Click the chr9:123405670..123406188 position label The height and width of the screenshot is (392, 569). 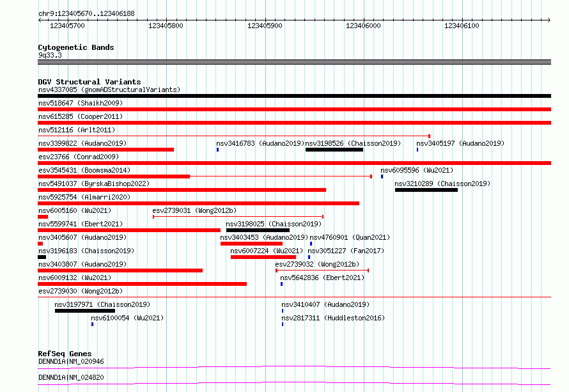[86, 14]
